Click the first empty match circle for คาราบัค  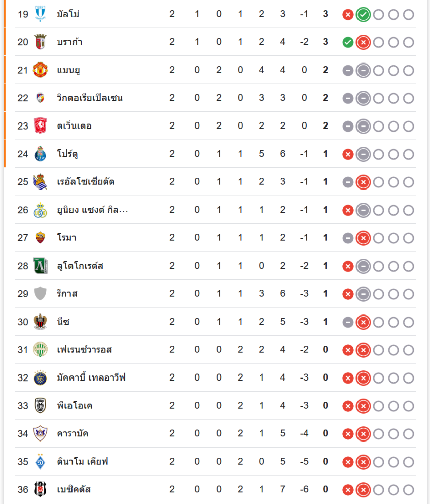click(378, 434)
